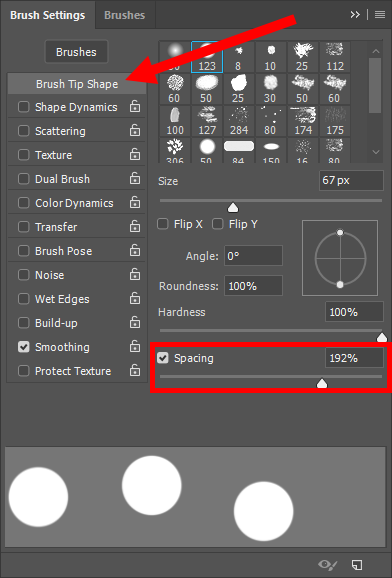Click the Spacing slider handle

click(x=322, y=383)
